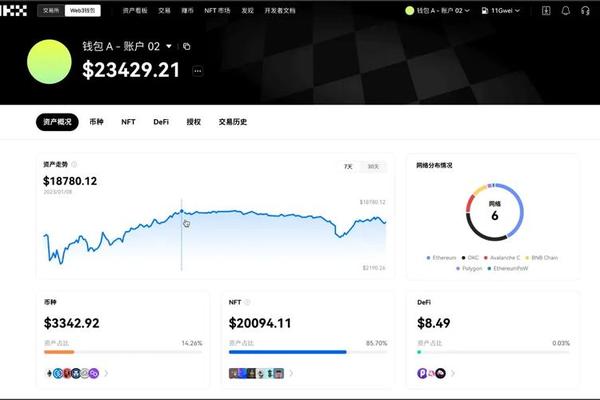Screen dimensions: 600x400
Task: Click the small green avatar in header
Action: click(x=409, y=11)
